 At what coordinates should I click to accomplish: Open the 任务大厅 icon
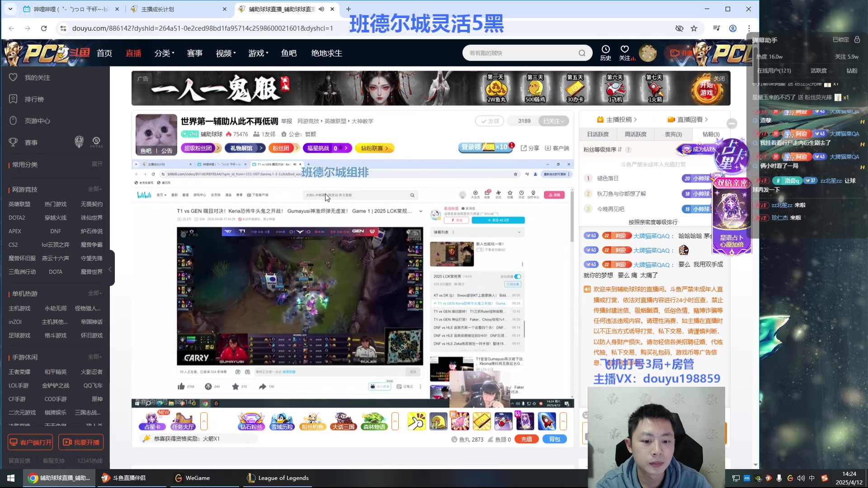pyautogui.click(x=183, y=421)
